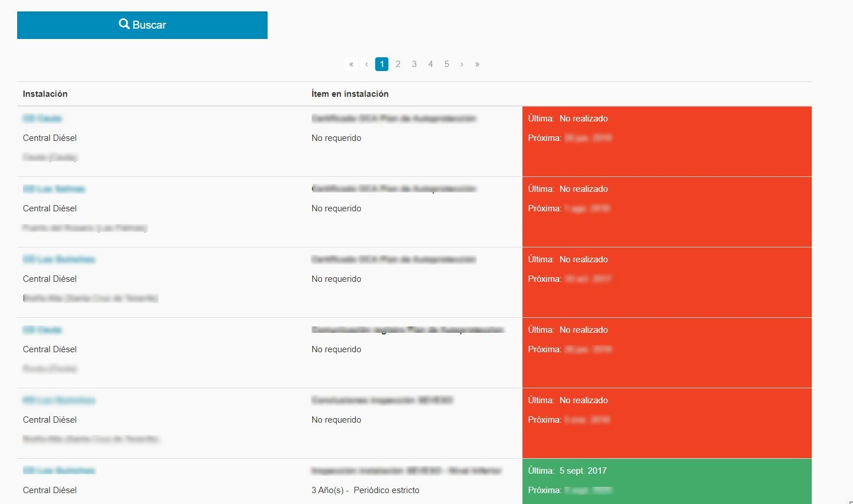Jump to first page with « arrow

click(x=351, y=64)
